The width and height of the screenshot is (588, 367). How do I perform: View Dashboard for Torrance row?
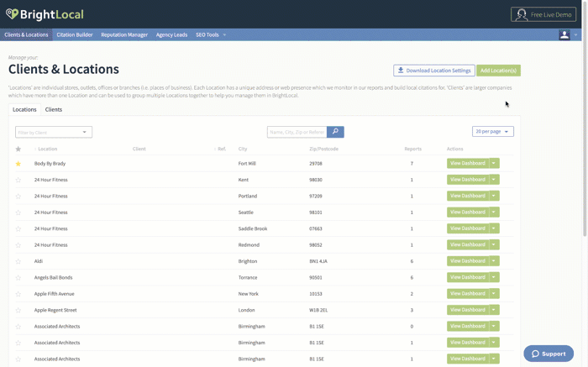[x=468, y=277]
